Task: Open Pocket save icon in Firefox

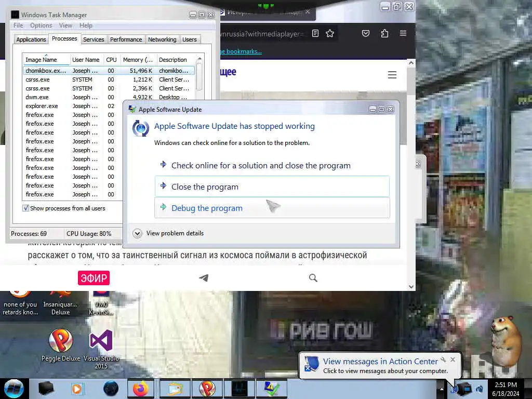Action: click(365, 33)
